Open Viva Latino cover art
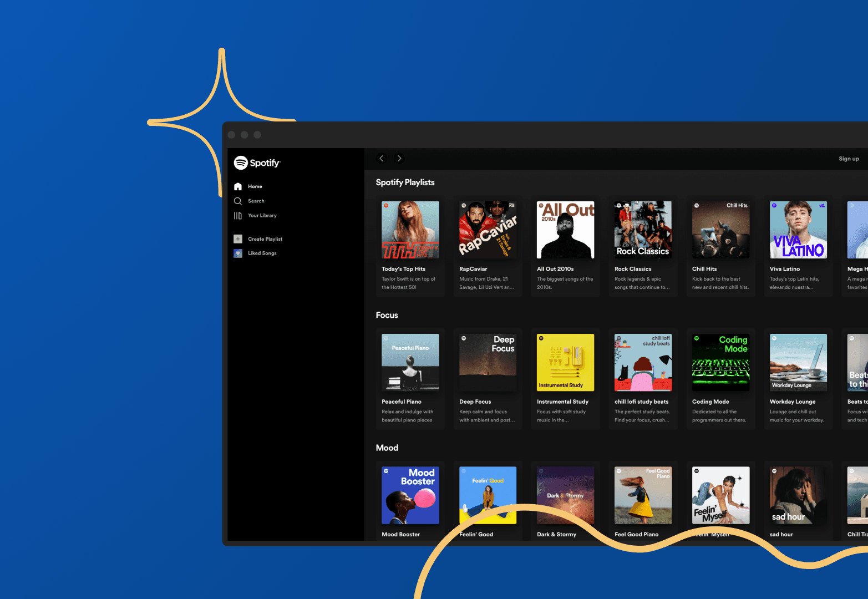 tap(799, 230)
